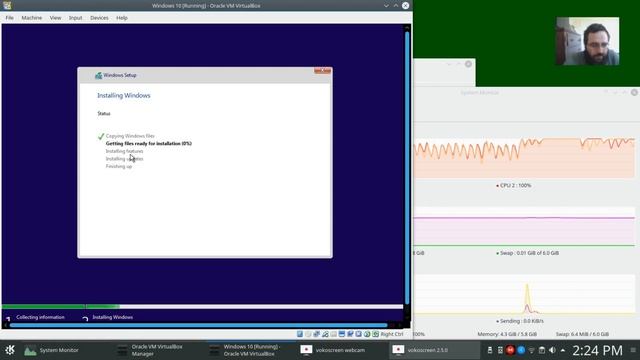Select Windows 10 (Running) taskbar entry
640x360 pixels.
point(251,350)
